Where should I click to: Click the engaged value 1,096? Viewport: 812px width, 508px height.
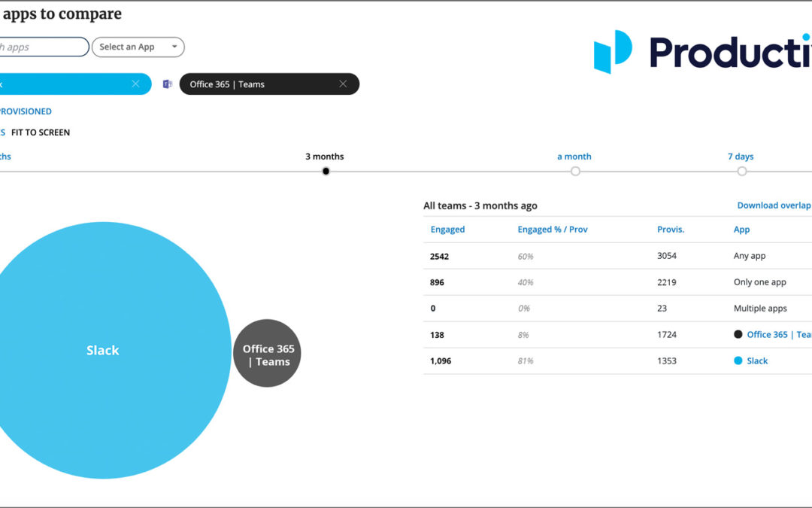click(441, 360)
